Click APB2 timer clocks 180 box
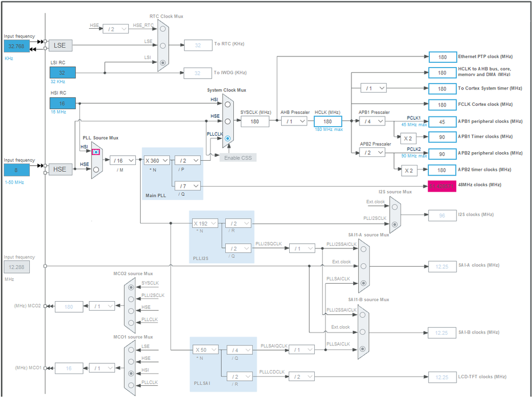This screenshot has width=532, height=398. (442, 170)
